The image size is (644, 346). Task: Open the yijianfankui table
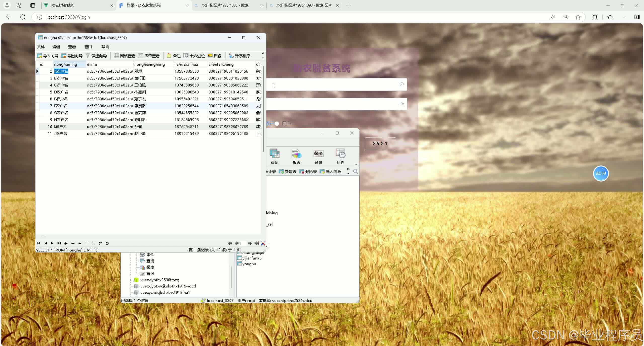[250, 258]
